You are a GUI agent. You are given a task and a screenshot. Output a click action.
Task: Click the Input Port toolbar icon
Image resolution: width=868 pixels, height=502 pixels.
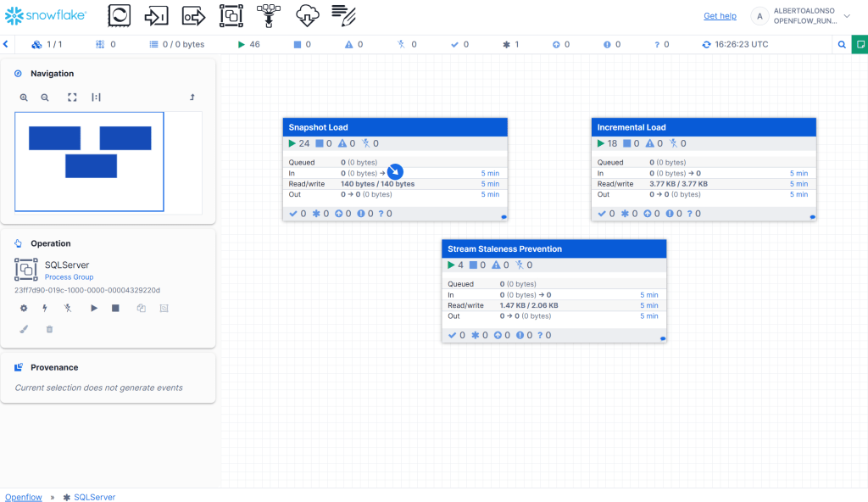coord(157,15)
